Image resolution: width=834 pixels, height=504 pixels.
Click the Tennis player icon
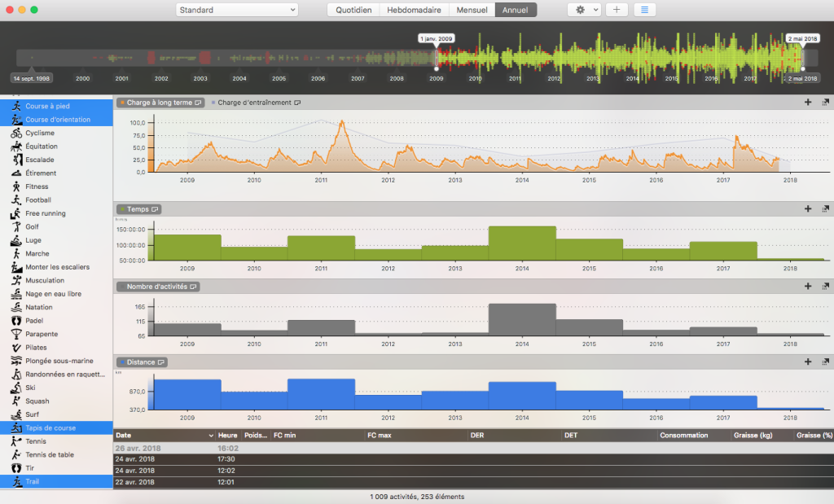[16, 441]
